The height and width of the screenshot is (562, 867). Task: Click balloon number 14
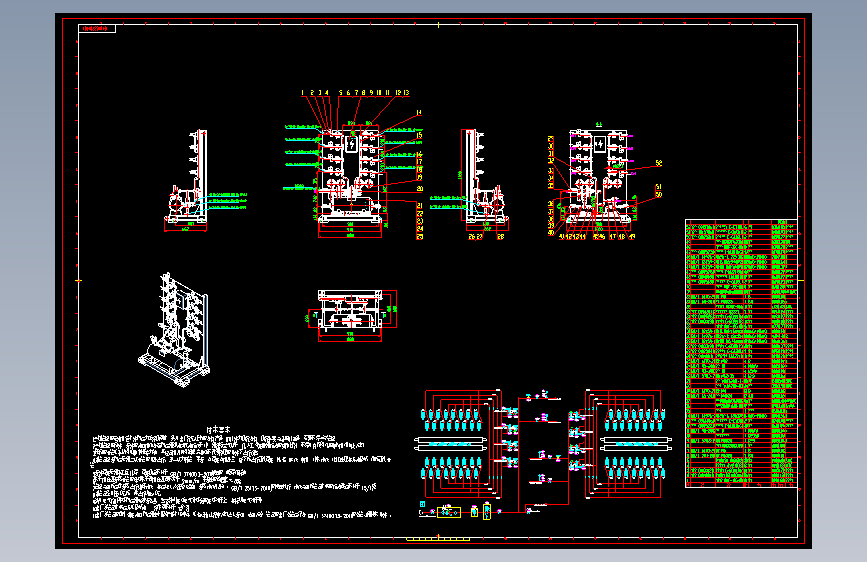419,113
